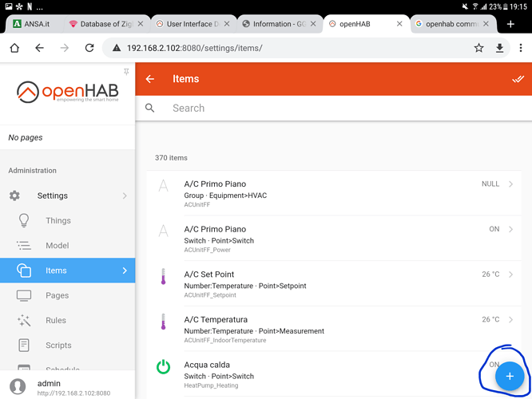This screenshot has width=532, height=399.
Task: Open Rules in the sidebar
Action: tap(68, 320)
